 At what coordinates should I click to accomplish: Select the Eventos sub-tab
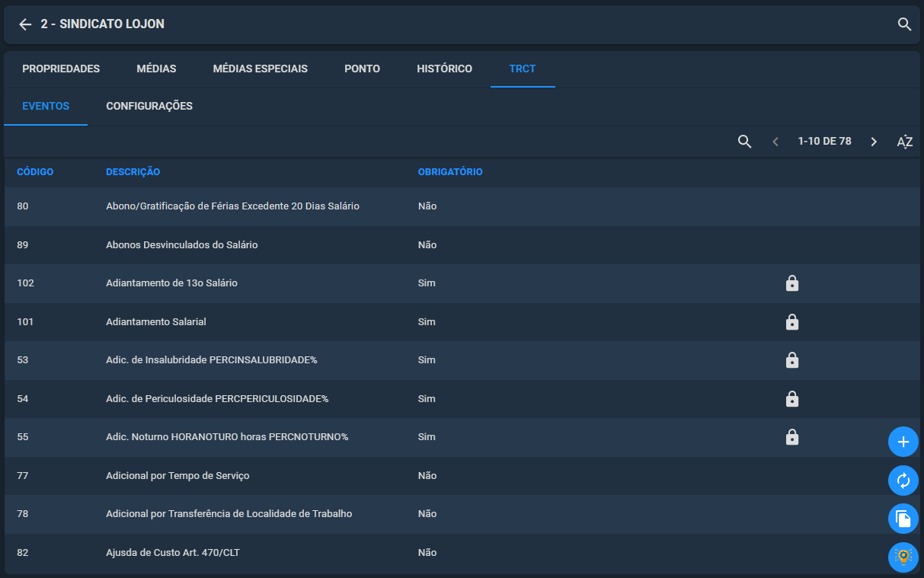[x=46, y=106]
